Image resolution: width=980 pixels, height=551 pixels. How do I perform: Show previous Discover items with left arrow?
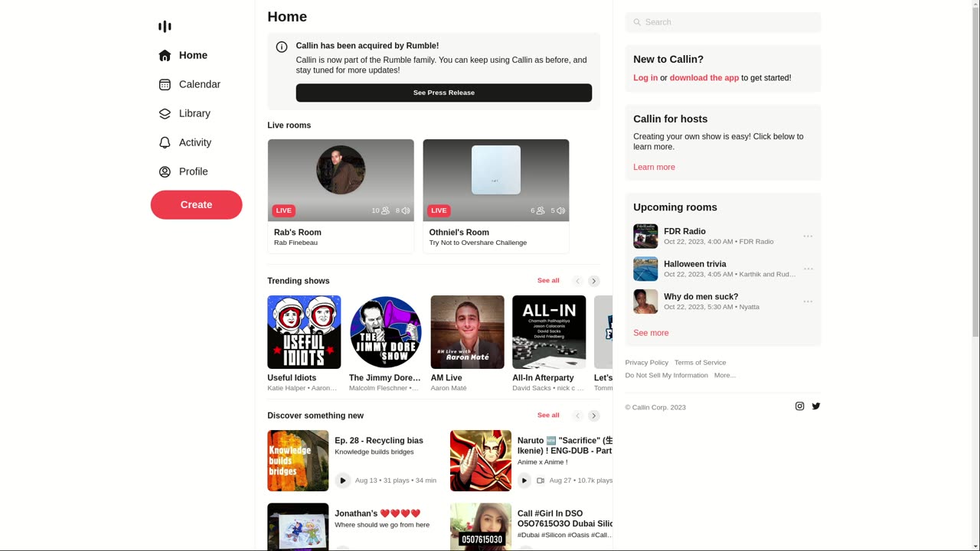click(x=578, y=416)
